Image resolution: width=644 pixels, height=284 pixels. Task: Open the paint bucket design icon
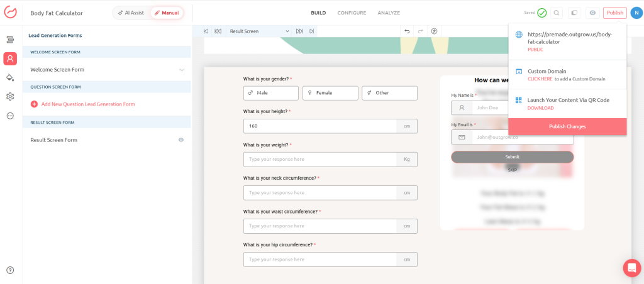[x=10, y=77]
